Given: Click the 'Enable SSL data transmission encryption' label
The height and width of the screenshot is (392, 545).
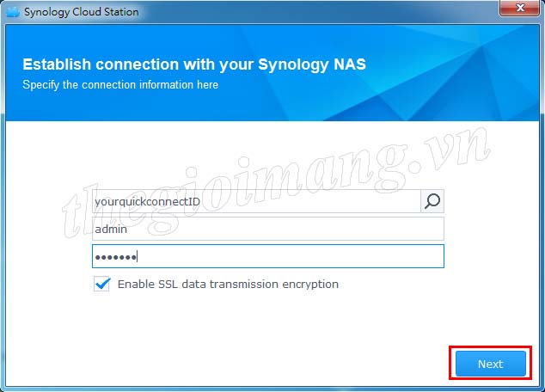Looking at the screenshot, I should pyautogui.click(x=228, y=285).
